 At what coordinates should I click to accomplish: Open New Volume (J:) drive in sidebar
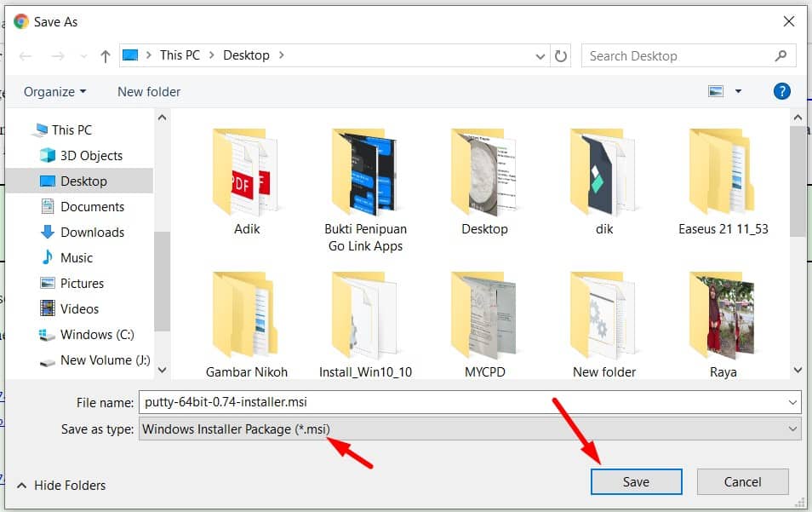click(x=106, y=360)
